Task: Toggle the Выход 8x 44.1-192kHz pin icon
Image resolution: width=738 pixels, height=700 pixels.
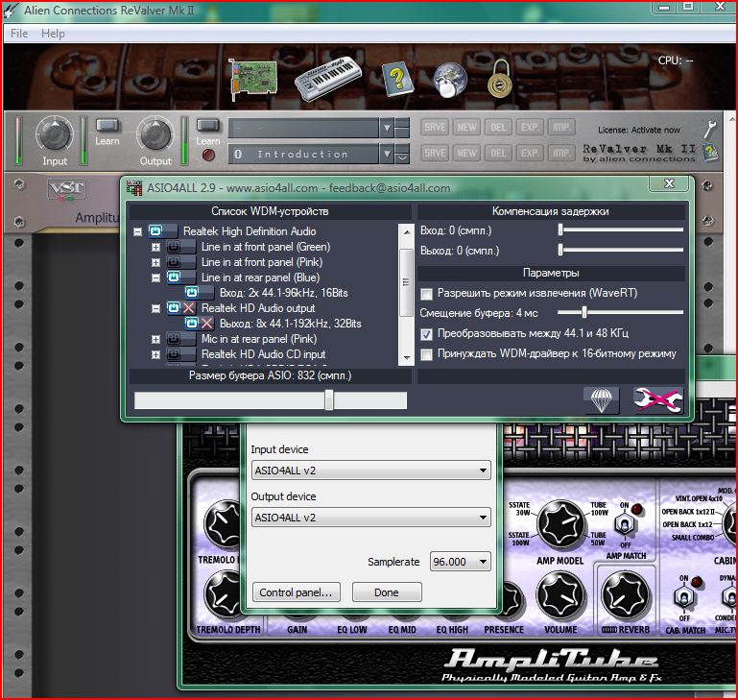Action: coord(200,324)
